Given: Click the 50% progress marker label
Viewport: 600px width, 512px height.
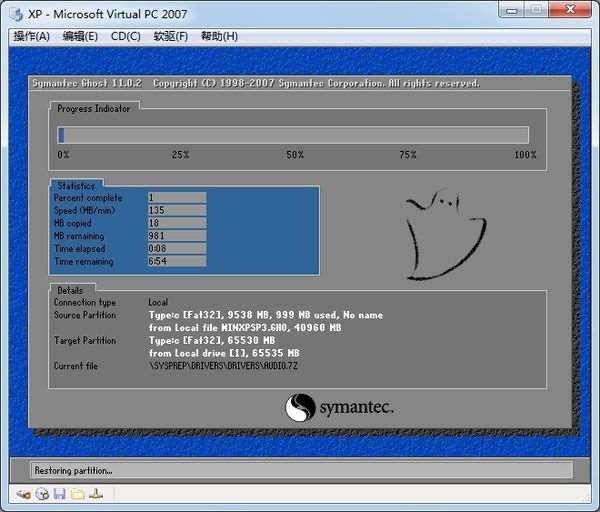Looking at the screenshot, I should [295, 155].
